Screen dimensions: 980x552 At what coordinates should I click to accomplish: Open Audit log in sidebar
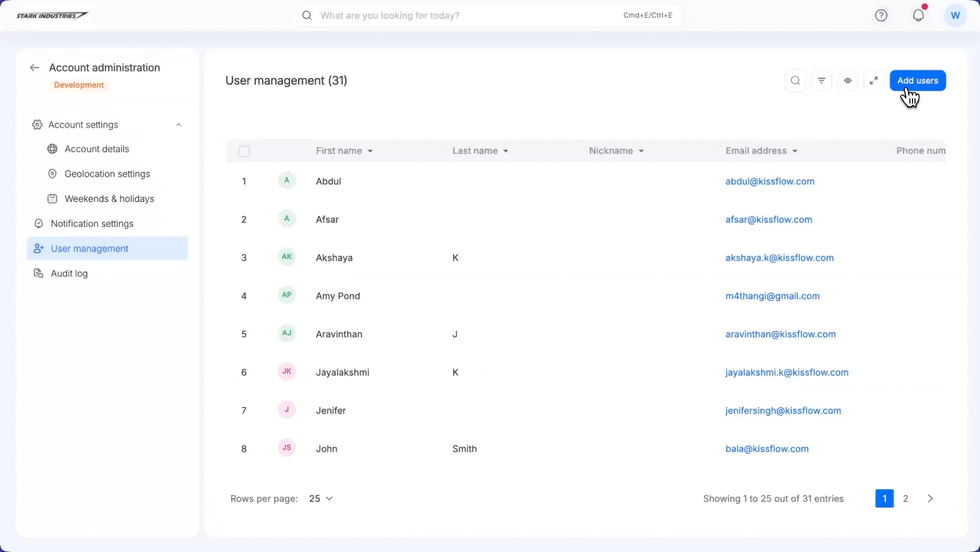[x=69, y=274]
